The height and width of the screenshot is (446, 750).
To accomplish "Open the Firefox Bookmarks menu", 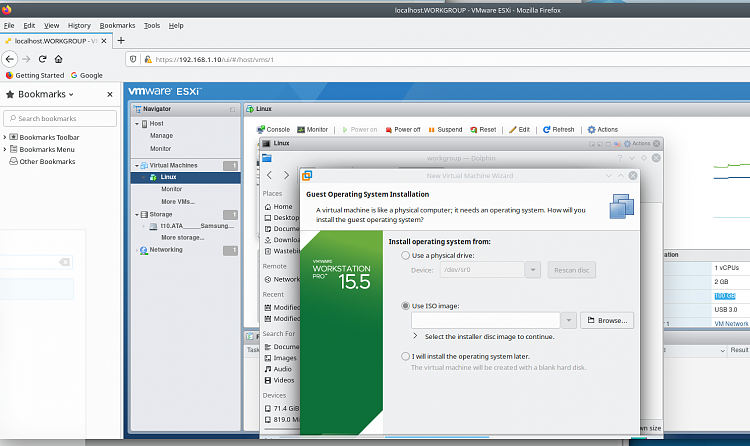I will tap(117, 25).
